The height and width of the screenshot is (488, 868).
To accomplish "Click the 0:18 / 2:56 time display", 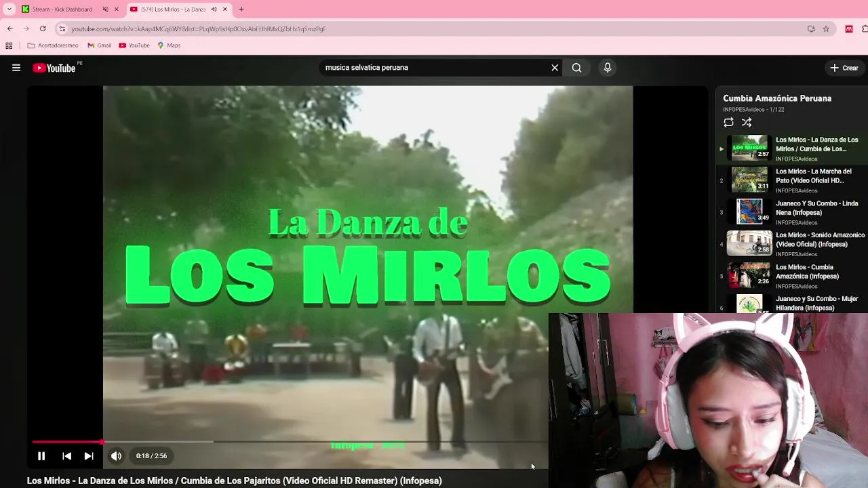I will (151, 456).
